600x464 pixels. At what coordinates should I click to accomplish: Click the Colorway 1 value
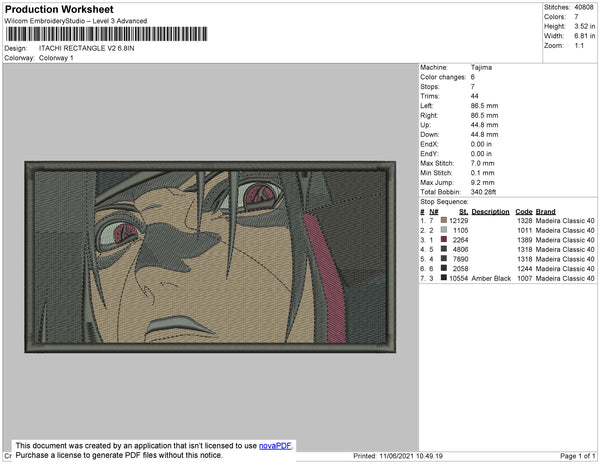[56, 58]
